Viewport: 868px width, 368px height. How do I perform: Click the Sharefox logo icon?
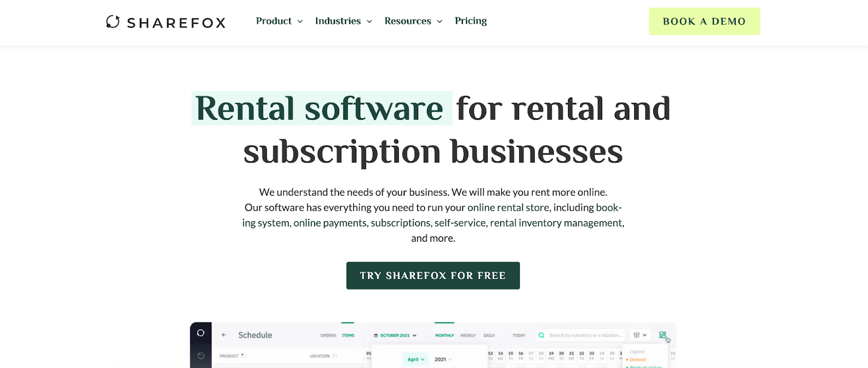pyautogui.click(x=113, y=22)
